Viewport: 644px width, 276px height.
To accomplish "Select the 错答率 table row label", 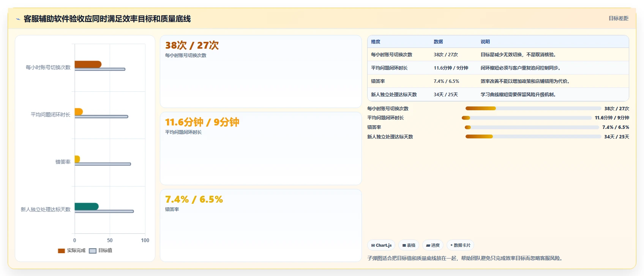I will [x=378, y=81].
